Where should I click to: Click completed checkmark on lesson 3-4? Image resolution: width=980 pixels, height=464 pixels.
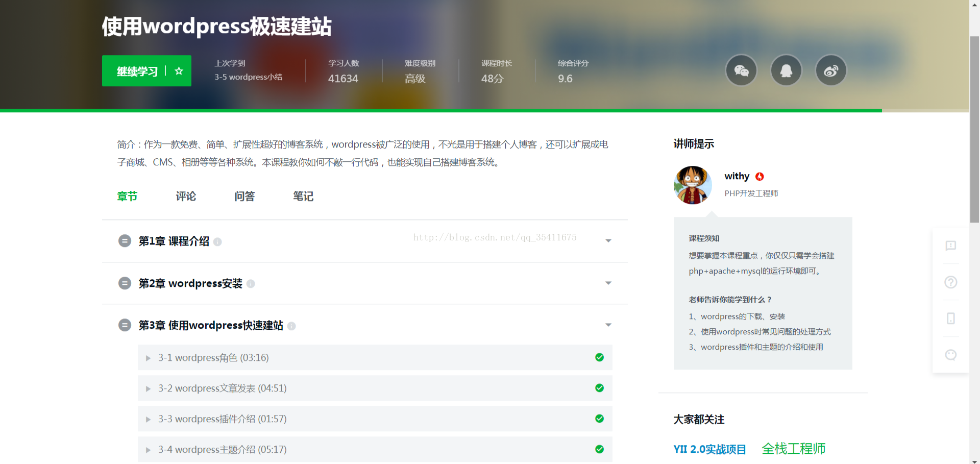click(600, 449)
